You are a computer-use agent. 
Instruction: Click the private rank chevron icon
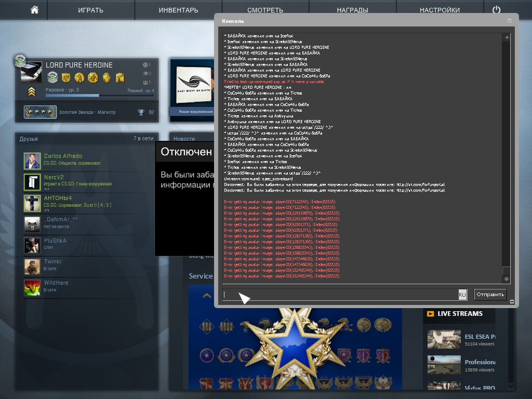coord(32,91)
